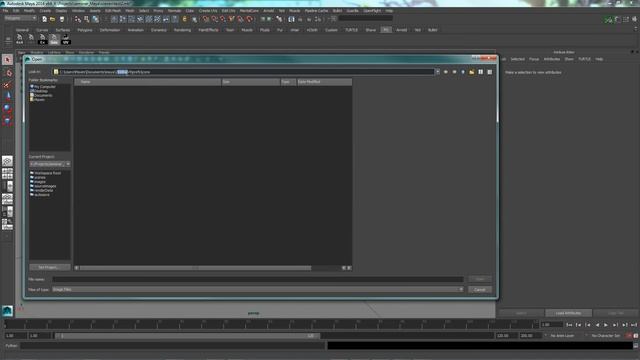Click the first shelf script icon
The width and height of the screenshot is (640, 360).
[20, 39]
